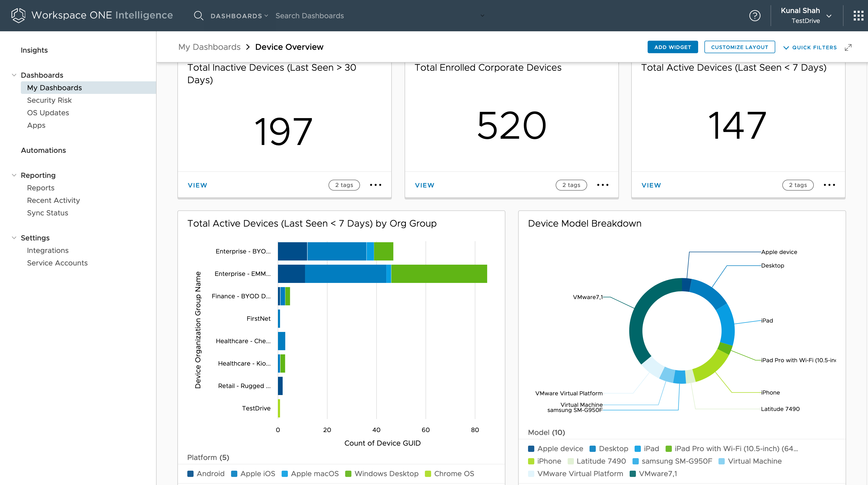Viewport: 868px width, 485px height.
Task: Open ellipsis menu on Total Enrolled Corporate Devices
Action: tap(603, 185)
